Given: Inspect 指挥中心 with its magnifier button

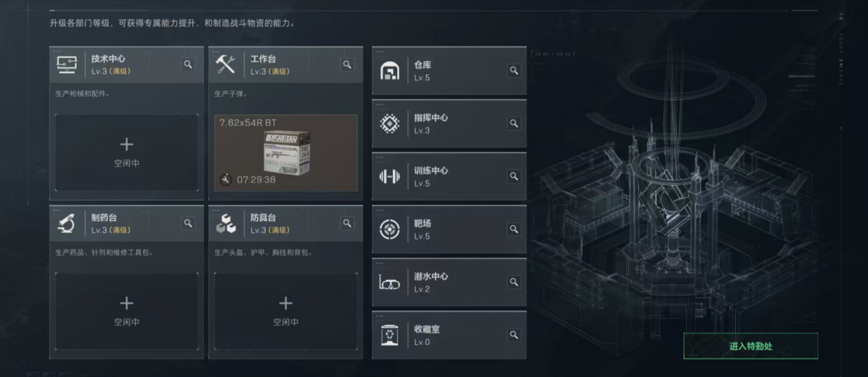Looking at the screenshot, I should tap(514, 124).
